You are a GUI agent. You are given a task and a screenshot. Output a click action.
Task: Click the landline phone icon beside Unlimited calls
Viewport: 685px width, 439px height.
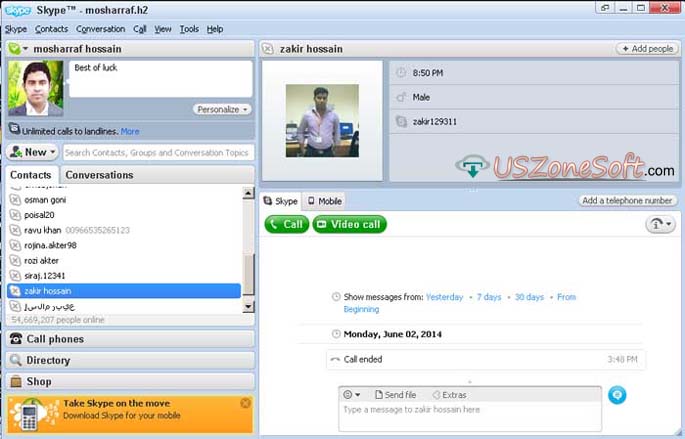[x=14, y=129]
